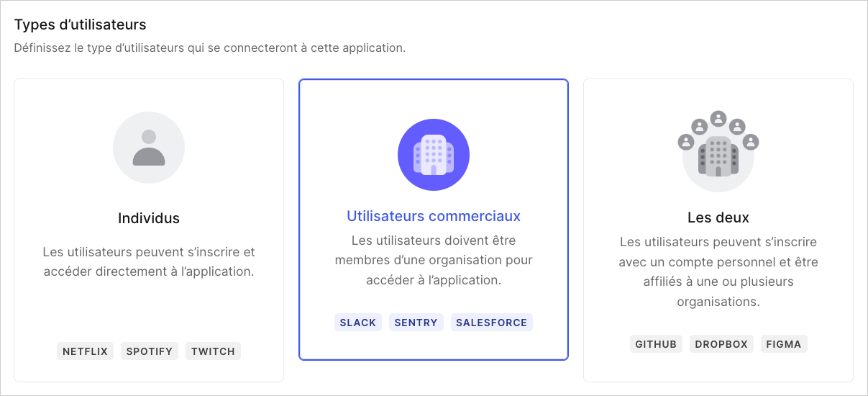Click the TWITCH example tag
The width and height of the screenshot is (868, 396).
point(213,351)
